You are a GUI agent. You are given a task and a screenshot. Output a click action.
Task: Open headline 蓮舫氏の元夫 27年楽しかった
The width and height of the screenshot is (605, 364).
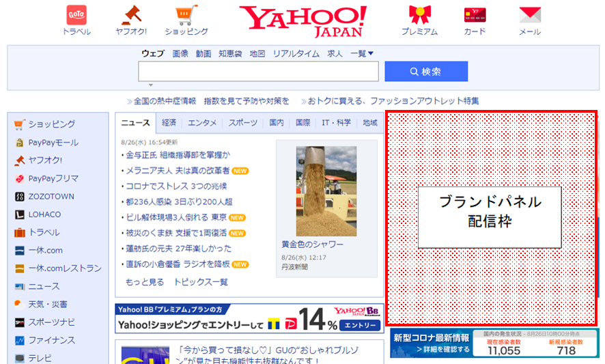(179, 249)
